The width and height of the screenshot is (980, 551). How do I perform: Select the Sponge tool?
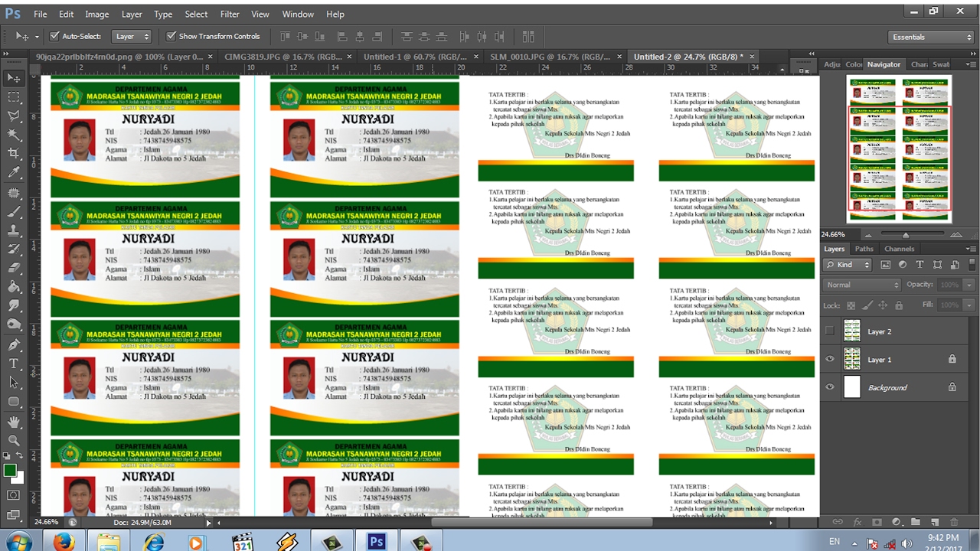pyautogui.click(x=14, y=325)
